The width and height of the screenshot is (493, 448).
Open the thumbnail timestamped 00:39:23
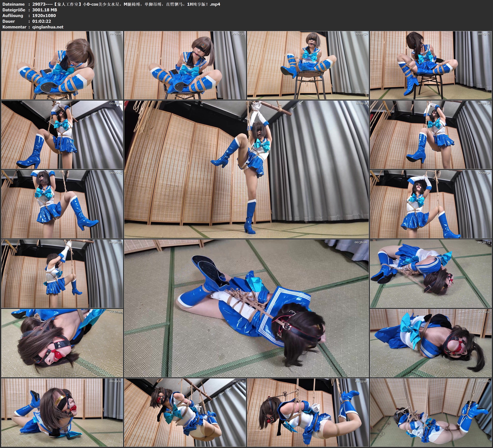click(431, 273)
